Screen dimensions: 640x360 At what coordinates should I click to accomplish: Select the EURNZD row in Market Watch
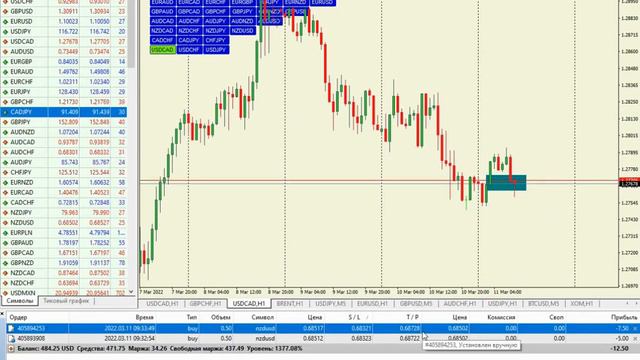[64, 182]
